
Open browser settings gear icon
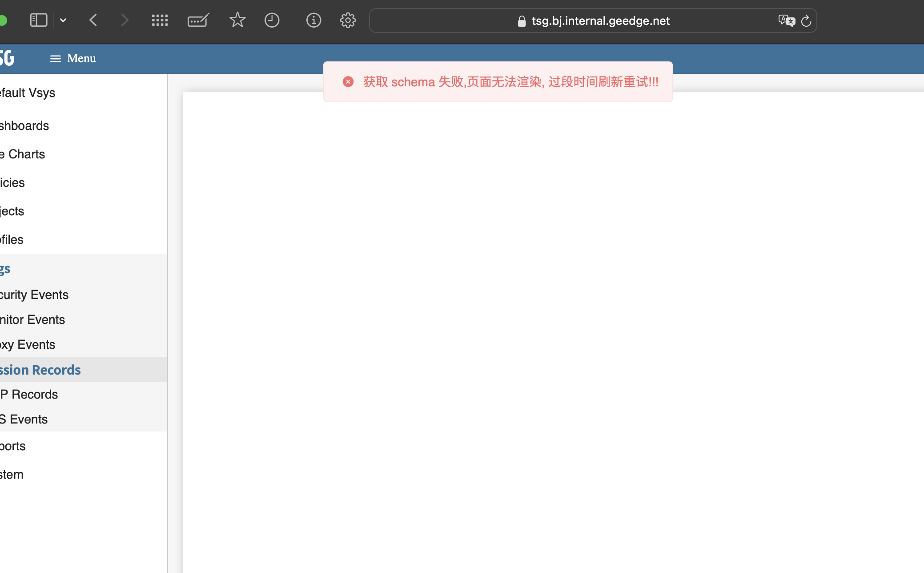(348, 20)
